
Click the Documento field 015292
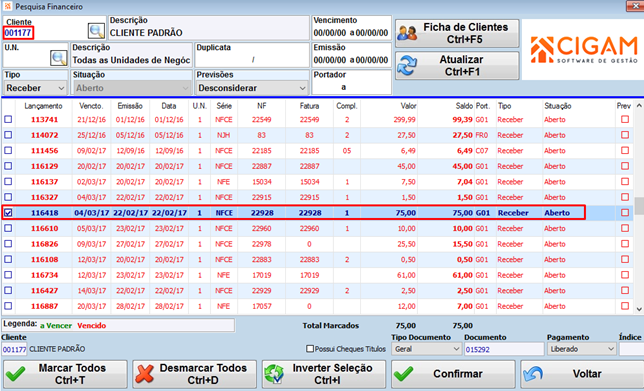coord(504,349)
